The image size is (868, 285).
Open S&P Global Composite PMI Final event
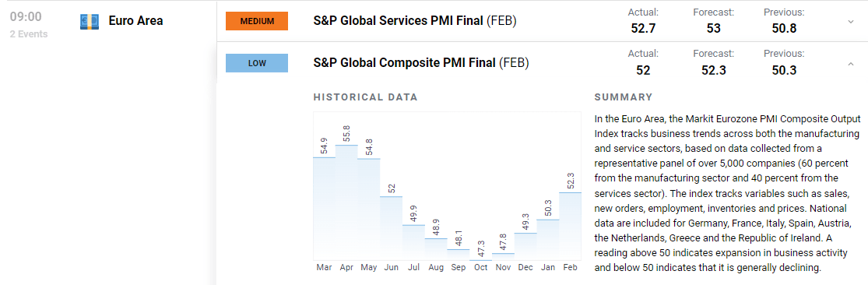point(421,63)
